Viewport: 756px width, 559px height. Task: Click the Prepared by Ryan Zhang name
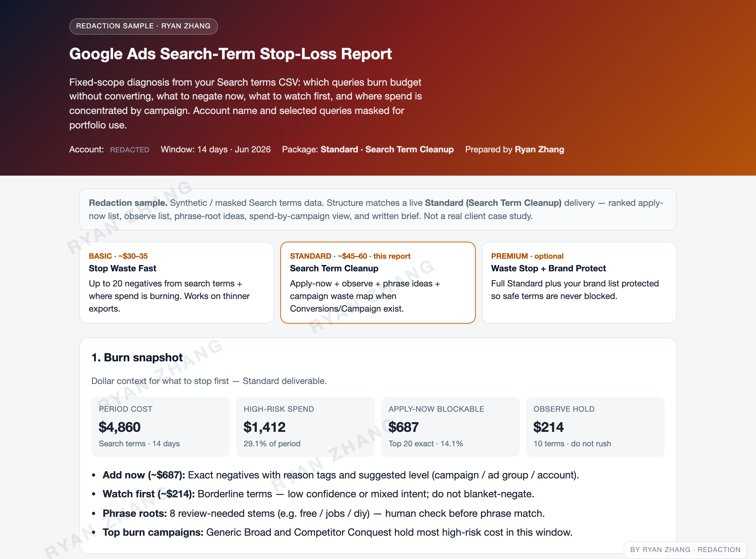tap(539, 150)
